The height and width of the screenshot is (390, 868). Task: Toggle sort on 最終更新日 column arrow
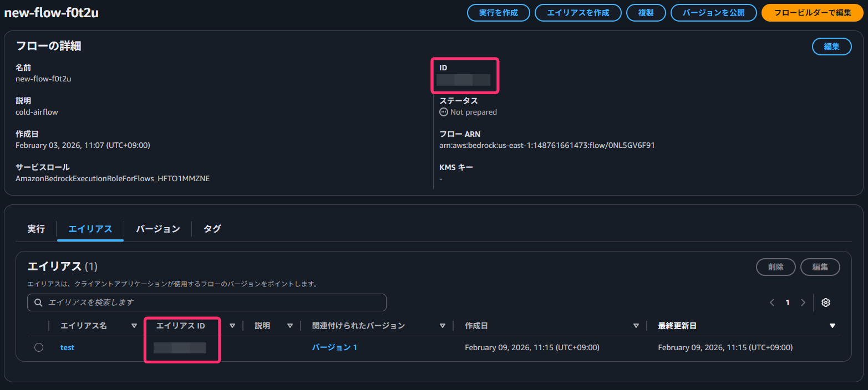(832, 326)
